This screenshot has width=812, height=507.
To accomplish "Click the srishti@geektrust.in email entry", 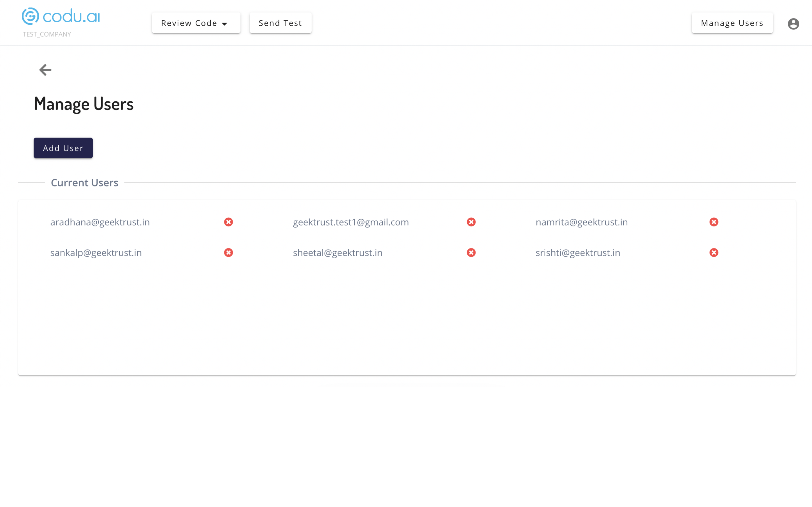I will click(577, 252).
